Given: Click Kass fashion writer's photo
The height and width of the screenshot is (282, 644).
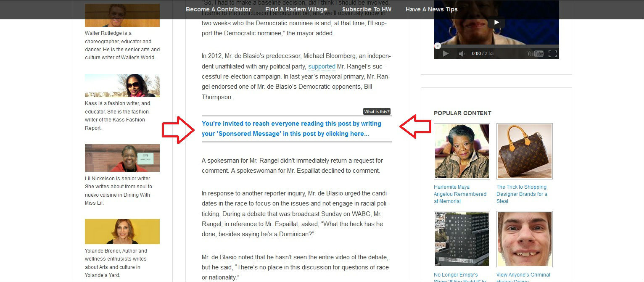Looking at the screenshot, I should tap(122, 86).
